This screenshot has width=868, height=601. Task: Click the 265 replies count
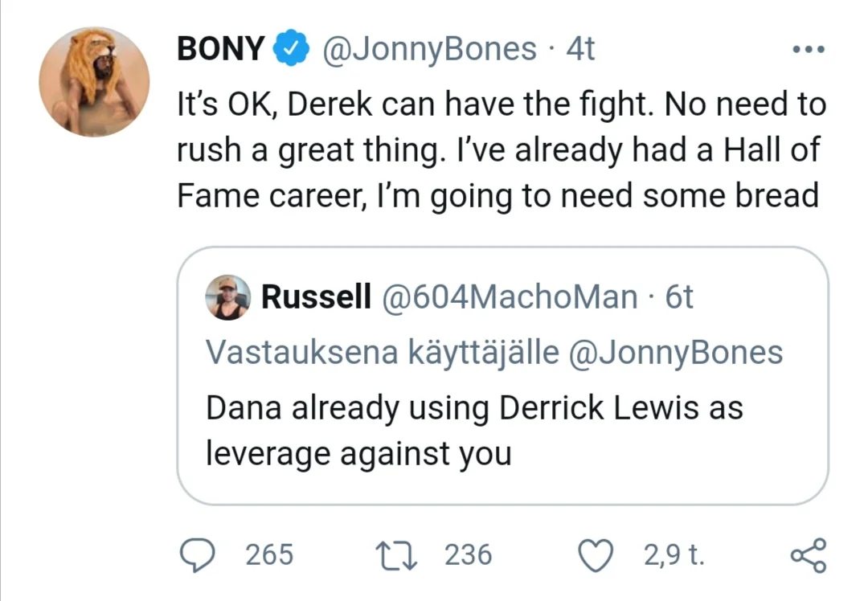tap(269, 555)
